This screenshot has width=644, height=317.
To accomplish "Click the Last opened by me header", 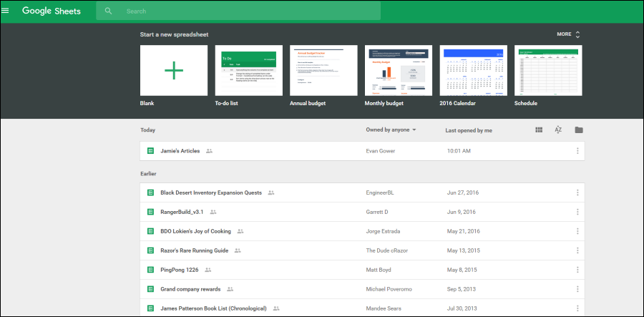I will click(x=469, y=130).
